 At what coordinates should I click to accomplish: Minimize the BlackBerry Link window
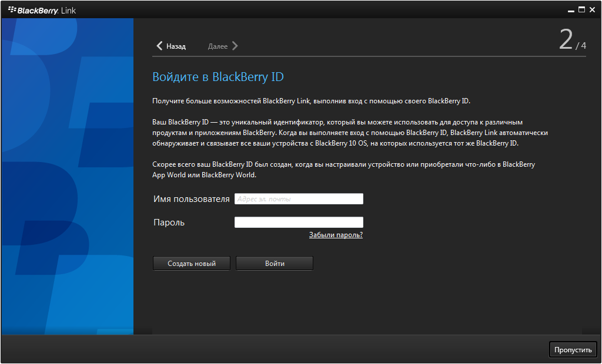pos(571,11)
